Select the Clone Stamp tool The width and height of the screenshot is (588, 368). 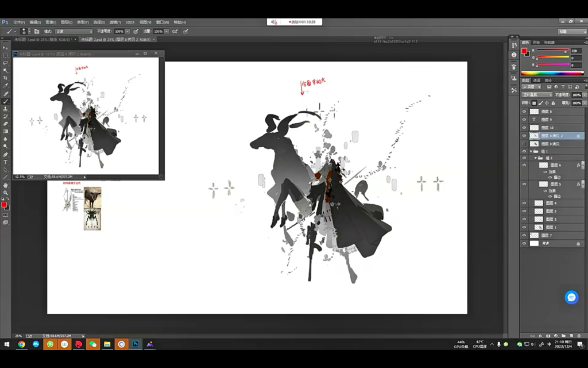pyautogui.click(x=6, y=108)
